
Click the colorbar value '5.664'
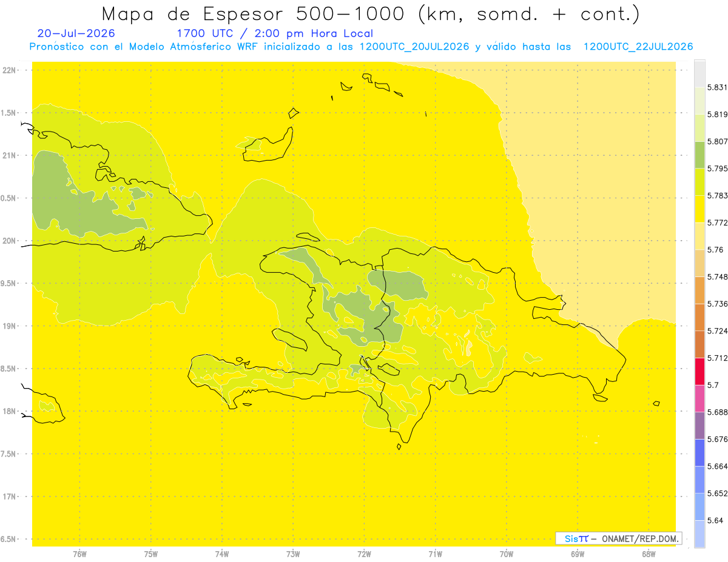(x=718, y=466)
